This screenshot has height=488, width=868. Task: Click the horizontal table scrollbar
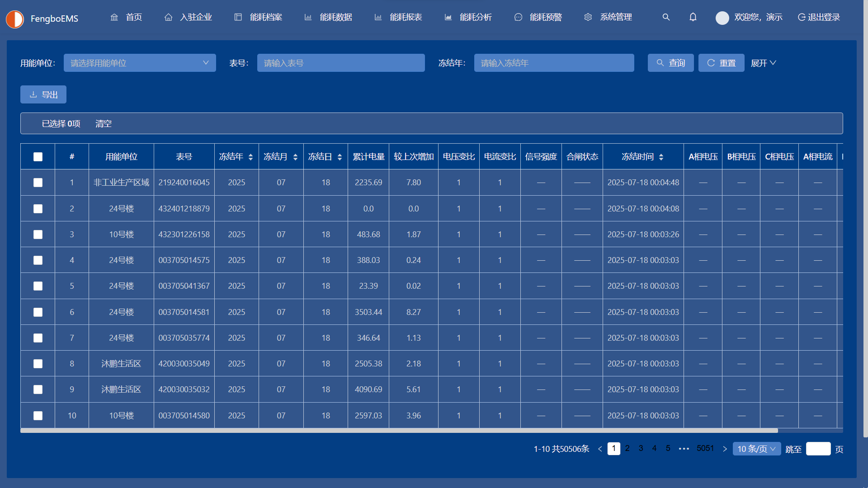399,431
